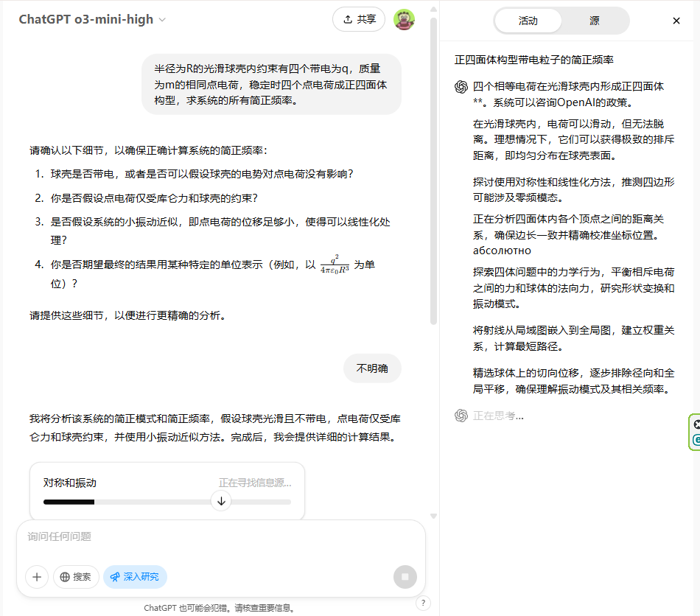Click the 对称和振动 research progress bar
700x616 pixels.
pyautogui.click(x=167, y=502)
